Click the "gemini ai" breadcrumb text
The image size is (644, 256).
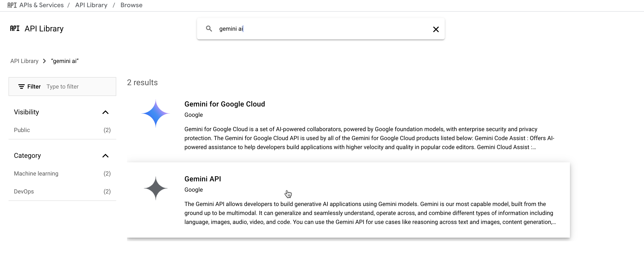pyautogui.click(x=65, y=61)
